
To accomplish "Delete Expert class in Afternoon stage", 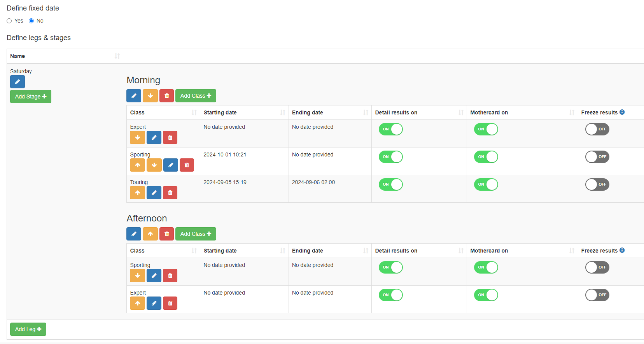I will point(170,303).
